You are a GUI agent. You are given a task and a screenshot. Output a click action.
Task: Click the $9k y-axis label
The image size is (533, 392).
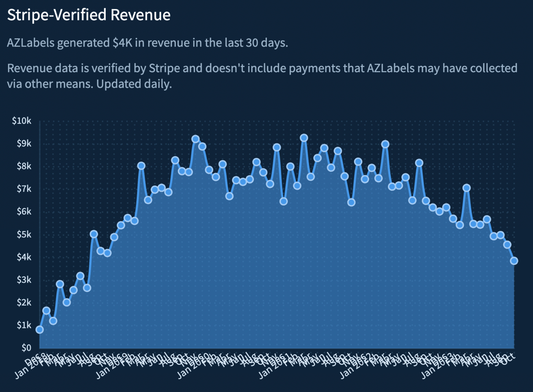(24, 144)
